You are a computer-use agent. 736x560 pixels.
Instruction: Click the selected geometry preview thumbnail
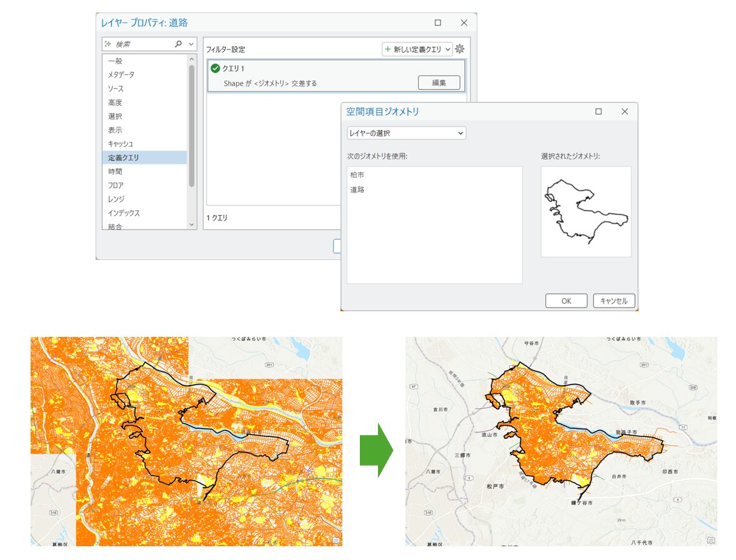click(x=586, y=212)
